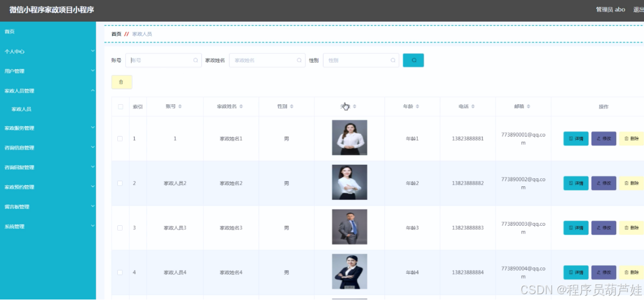Open 个人中心 sidebar menu label

coord(14,52)
